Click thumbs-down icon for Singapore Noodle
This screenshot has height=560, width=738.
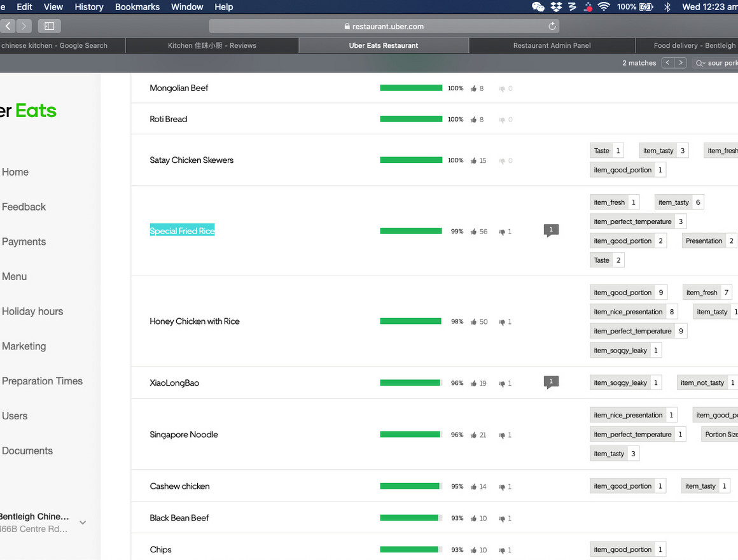pos(502,435)
